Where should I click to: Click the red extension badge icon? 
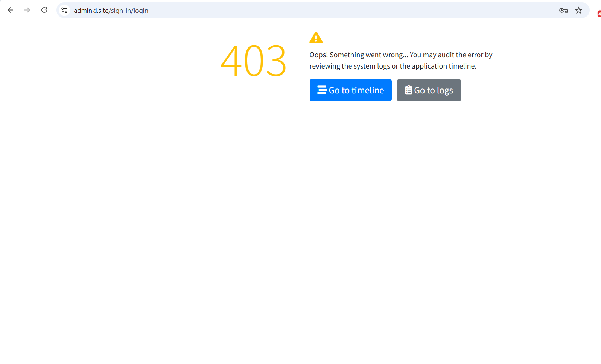pos(599,14)
